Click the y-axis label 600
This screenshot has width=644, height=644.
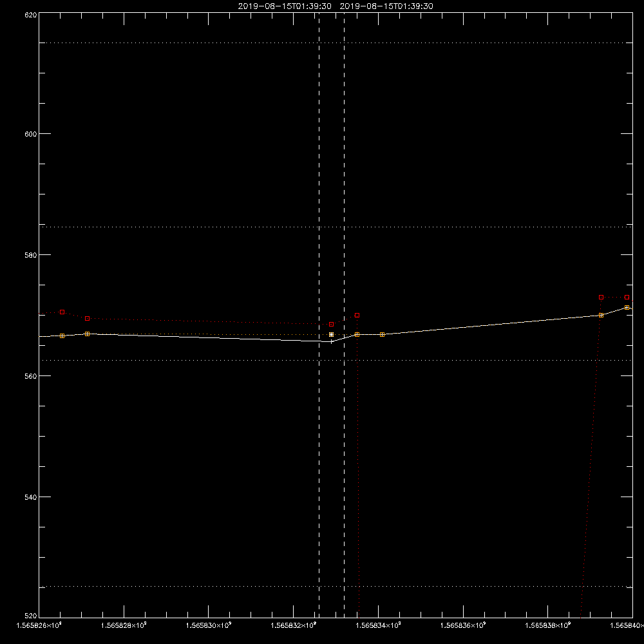[31, 134]
